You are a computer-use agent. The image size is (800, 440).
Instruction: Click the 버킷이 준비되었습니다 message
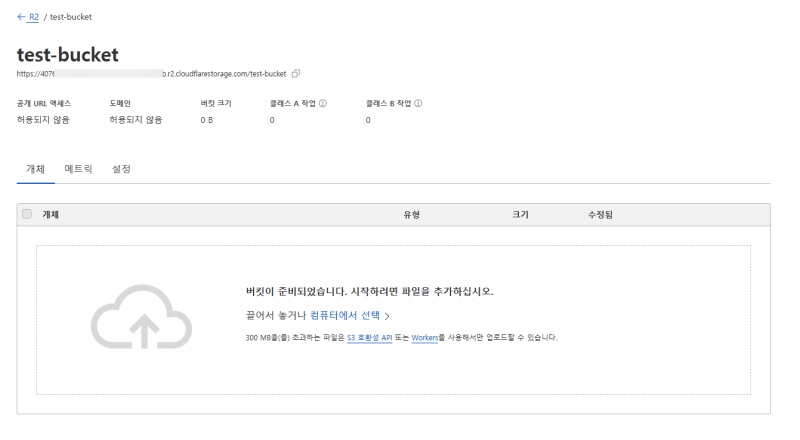(x=369, y=291)
